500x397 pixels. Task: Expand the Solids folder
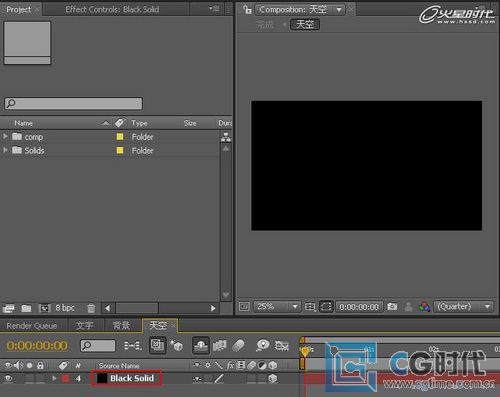click(5, 150)
